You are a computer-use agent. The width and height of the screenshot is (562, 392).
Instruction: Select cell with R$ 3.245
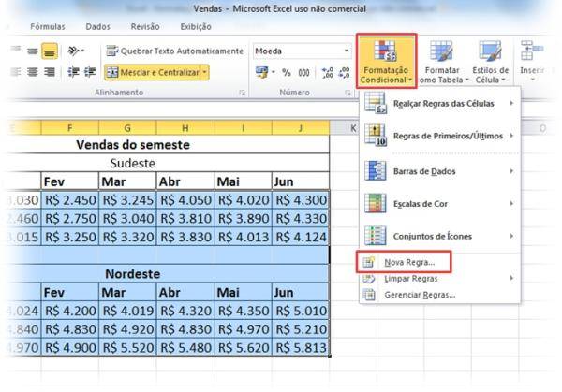(127, 200)
